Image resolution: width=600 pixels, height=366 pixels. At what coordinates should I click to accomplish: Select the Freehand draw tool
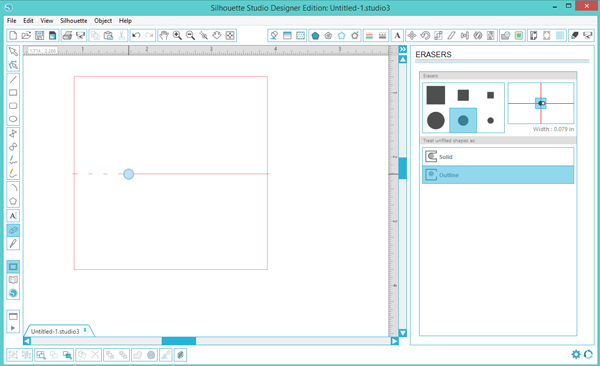point(13,160)
